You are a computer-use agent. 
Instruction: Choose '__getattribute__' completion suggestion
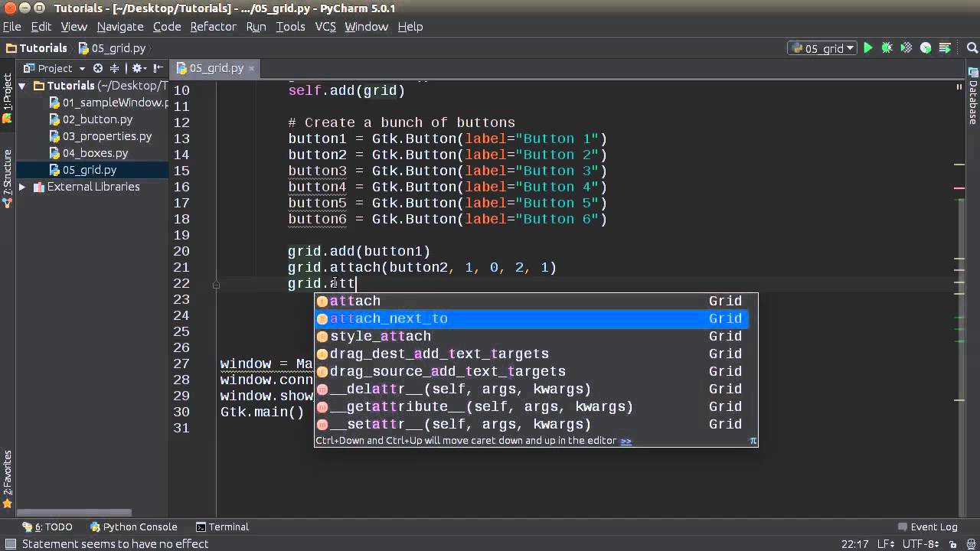point(531,407)
